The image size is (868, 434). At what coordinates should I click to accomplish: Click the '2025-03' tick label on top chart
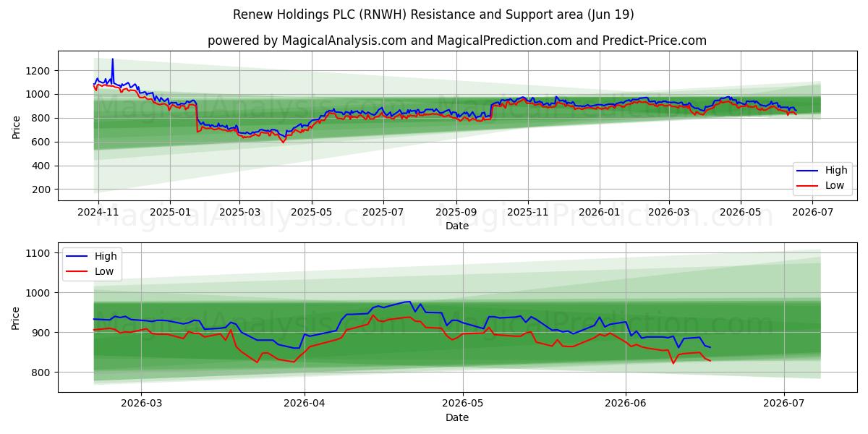tap(239, 212)
